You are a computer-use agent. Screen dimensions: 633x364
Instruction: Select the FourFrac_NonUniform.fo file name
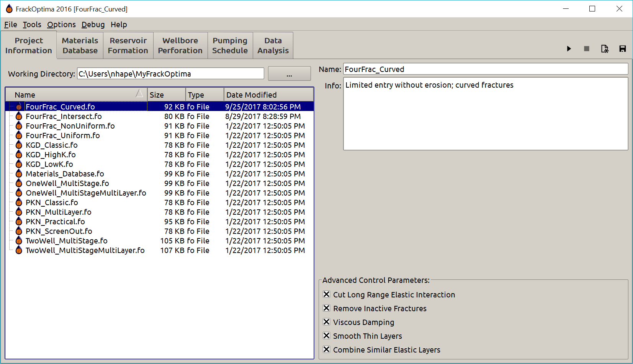[70, 126]
